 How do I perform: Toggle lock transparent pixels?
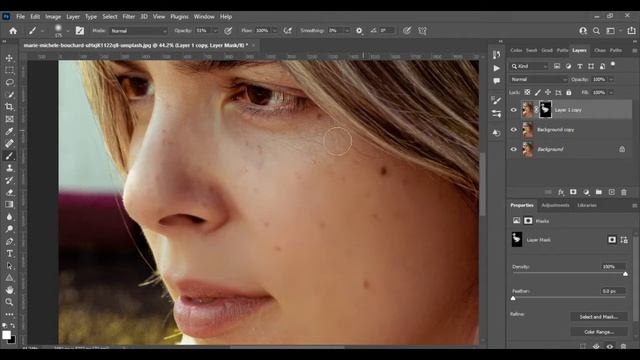[x=527, y=93]
